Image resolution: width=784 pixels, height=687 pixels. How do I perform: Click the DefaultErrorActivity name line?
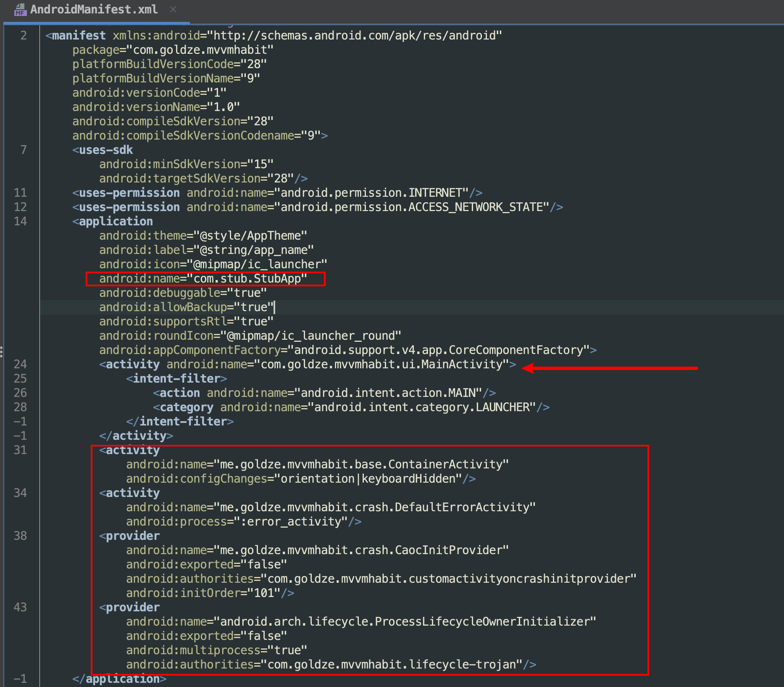(331, 507)
